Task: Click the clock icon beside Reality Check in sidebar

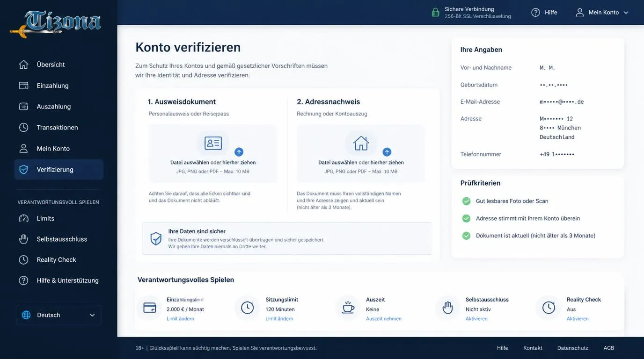Action: coord(23,259)
